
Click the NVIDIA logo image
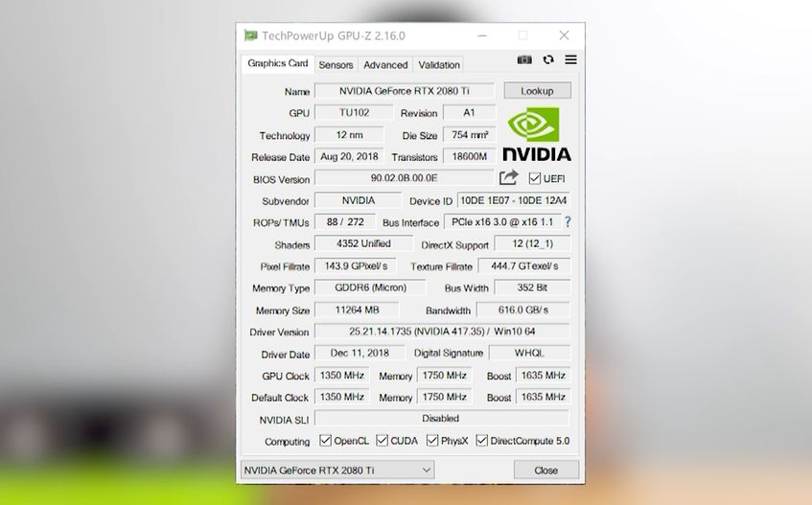coord(537,134)
